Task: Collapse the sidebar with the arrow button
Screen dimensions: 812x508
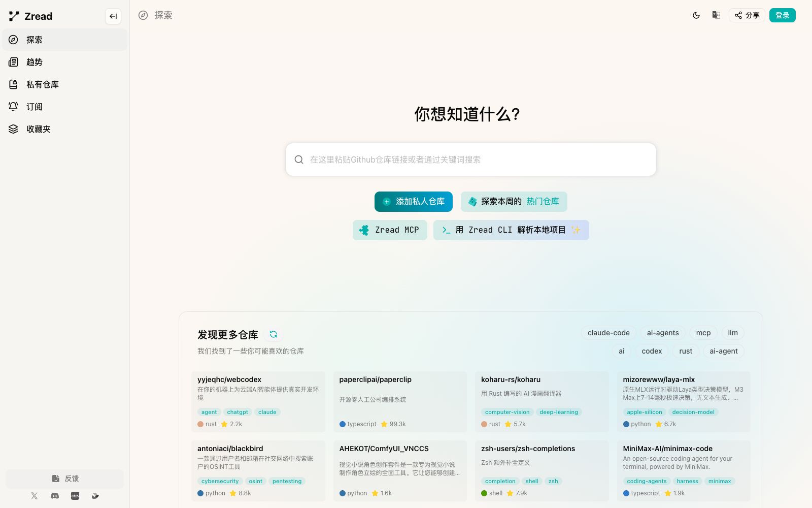Action: tap(113, 16)
